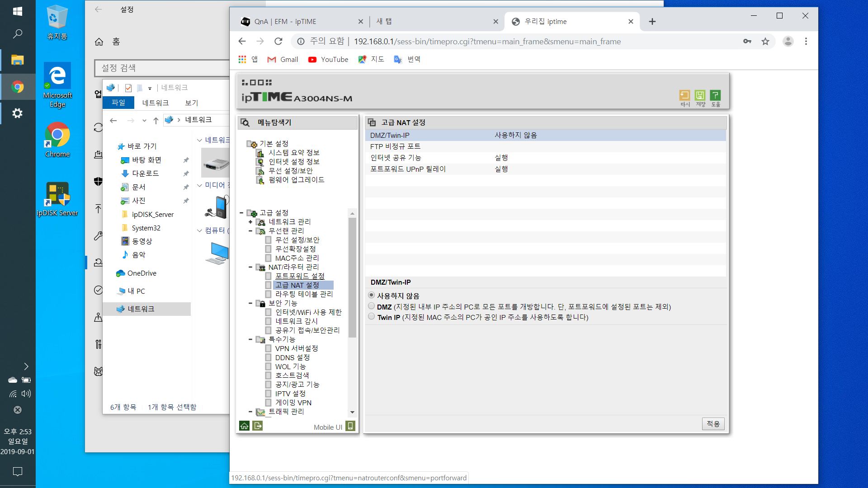The image size is (868, 488).
Task: Click the green home icon at the bottom of the menu panel
Action: [244, 426]
